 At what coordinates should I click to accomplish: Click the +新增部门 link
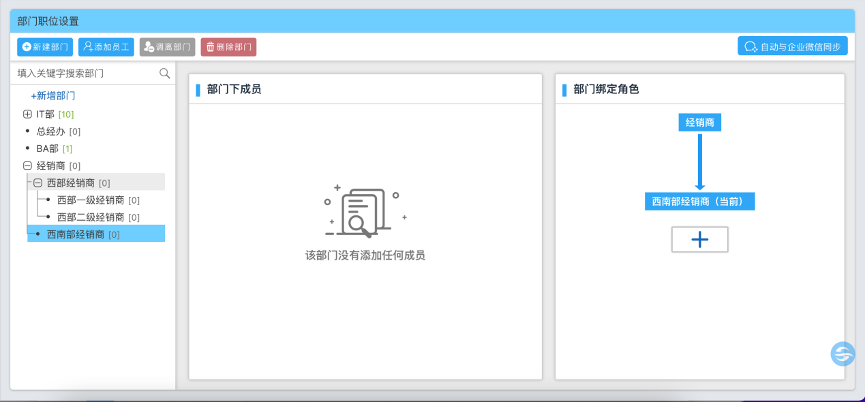click(53, 96)
